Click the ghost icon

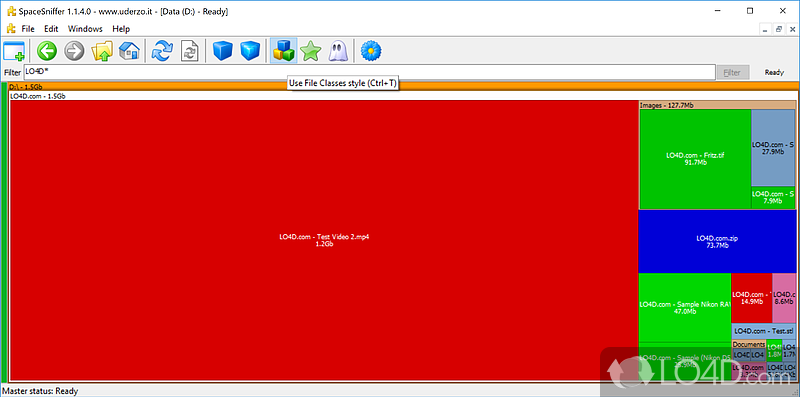click(338, 51)
